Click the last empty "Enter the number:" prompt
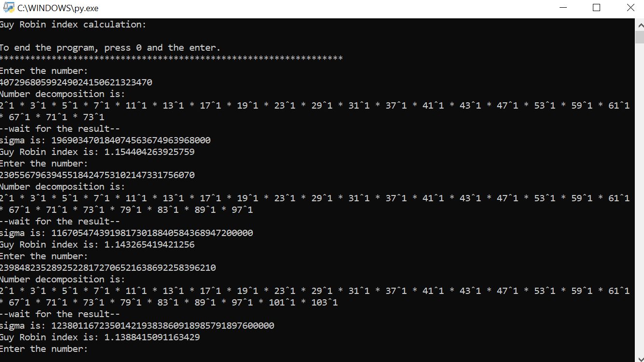644x362 pixels. (44, 349)
